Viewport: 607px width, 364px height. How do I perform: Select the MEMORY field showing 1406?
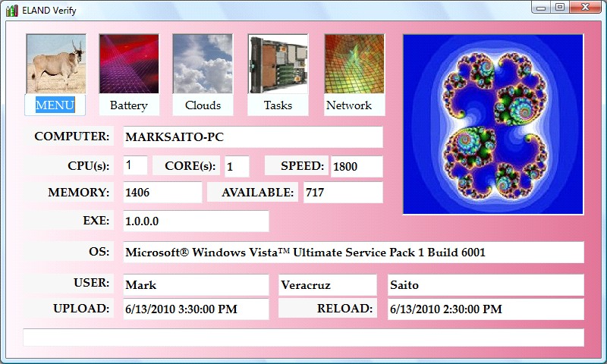(162, 193)
